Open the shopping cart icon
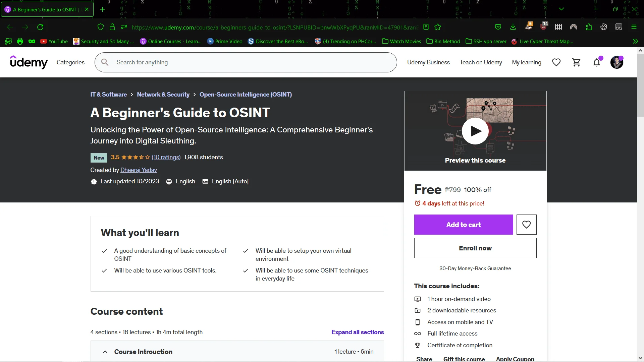 click(577, 62)
